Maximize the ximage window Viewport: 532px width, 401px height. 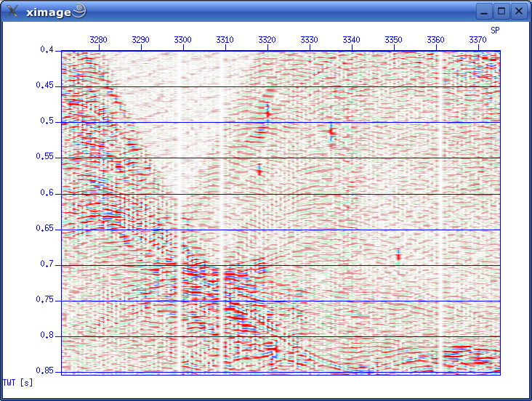[501, 11]
